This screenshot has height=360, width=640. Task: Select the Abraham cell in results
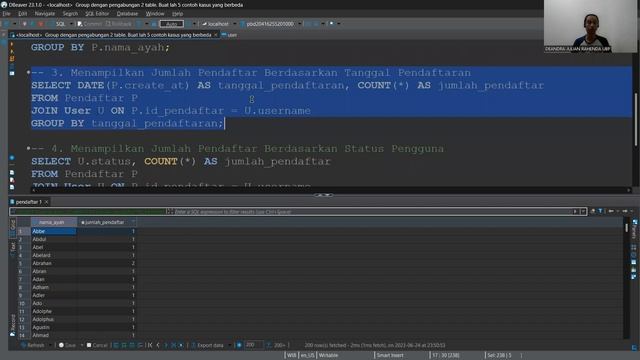[x=53, y=263]
